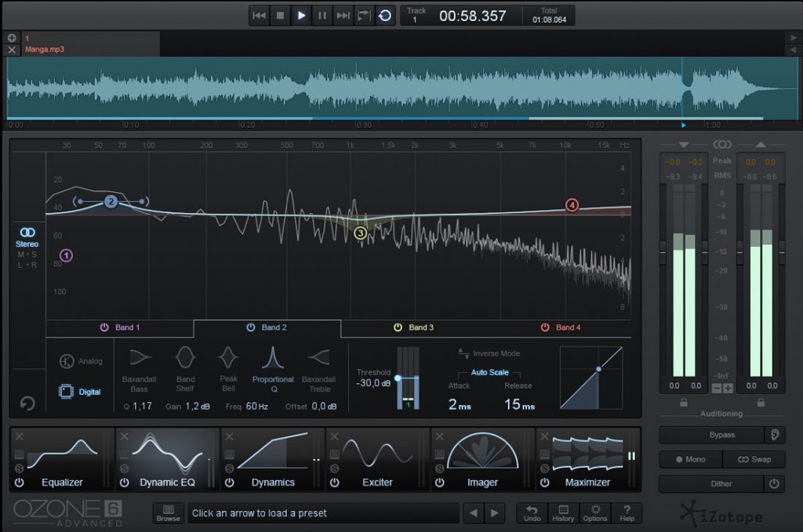
Task: Toggle Inverse Mode for the band
Action: pyautogui.click(x=489, y=353)
